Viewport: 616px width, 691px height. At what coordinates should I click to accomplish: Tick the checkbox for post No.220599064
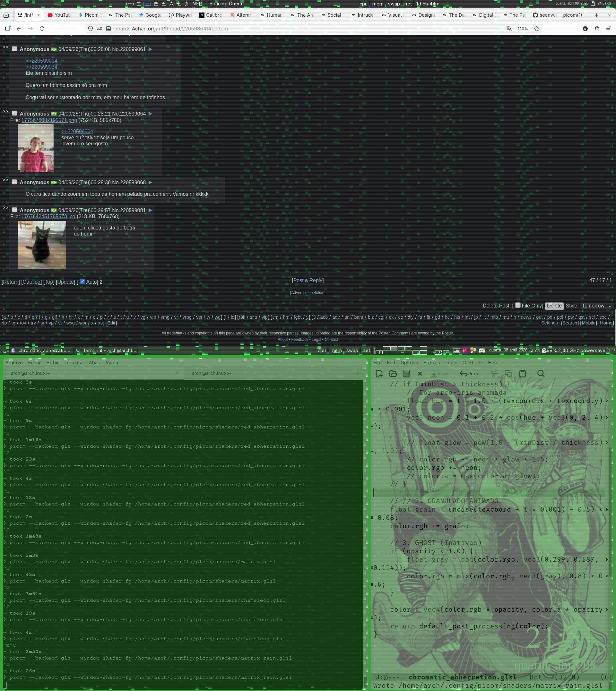point(14,113)
